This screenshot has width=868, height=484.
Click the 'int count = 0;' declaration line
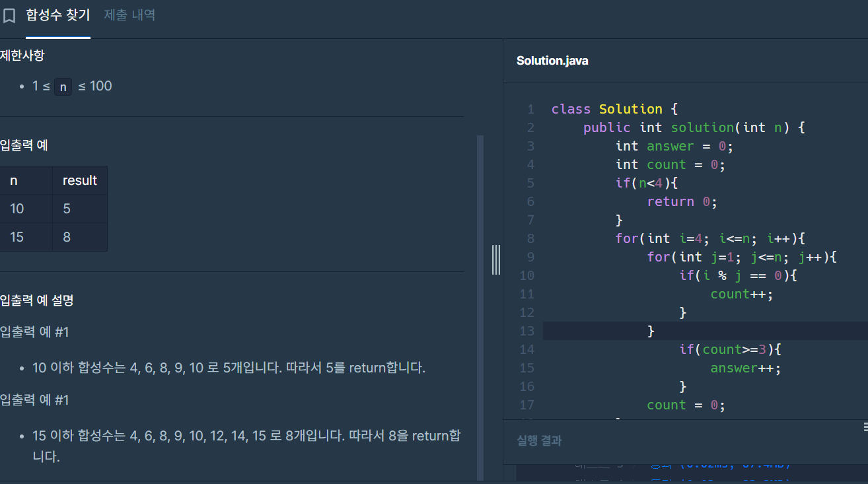pos(670,164)
